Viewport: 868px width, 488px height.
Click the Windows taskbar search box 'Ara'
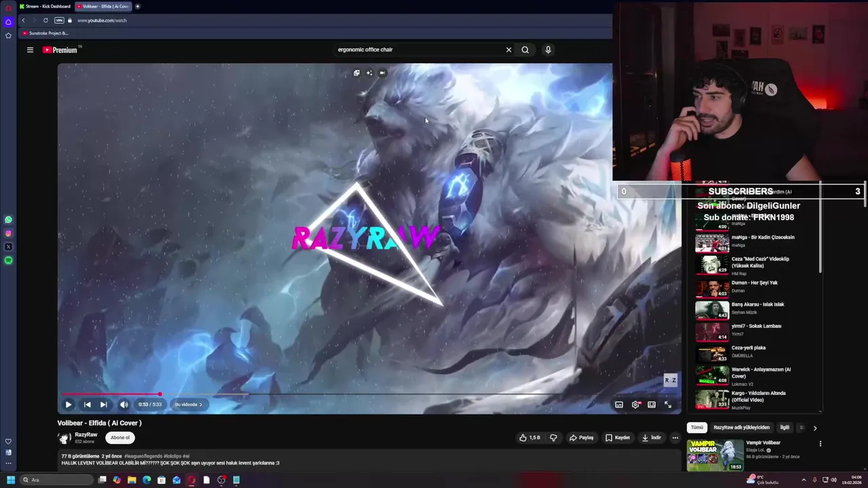pyautogui.click(x=56, y=480)
